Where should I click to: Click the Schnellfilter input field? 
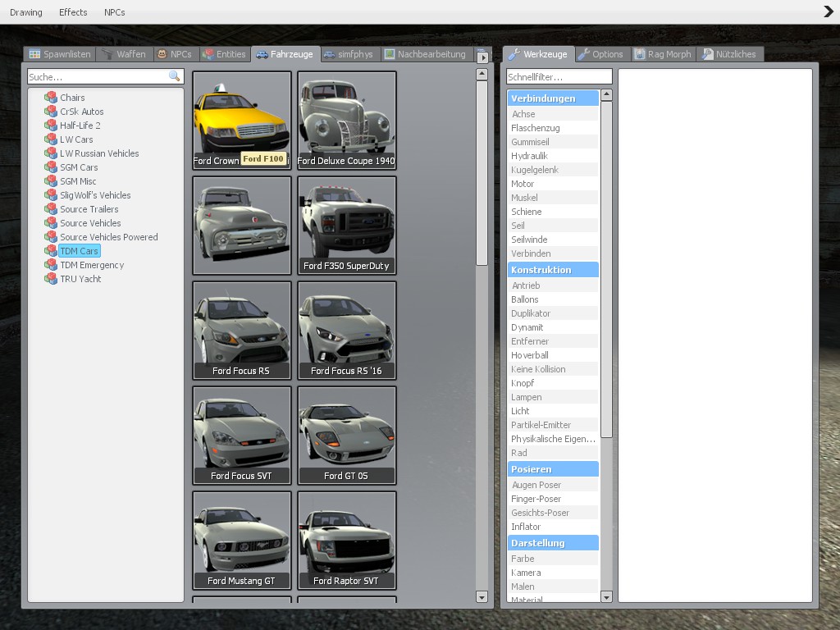[559, 77]
